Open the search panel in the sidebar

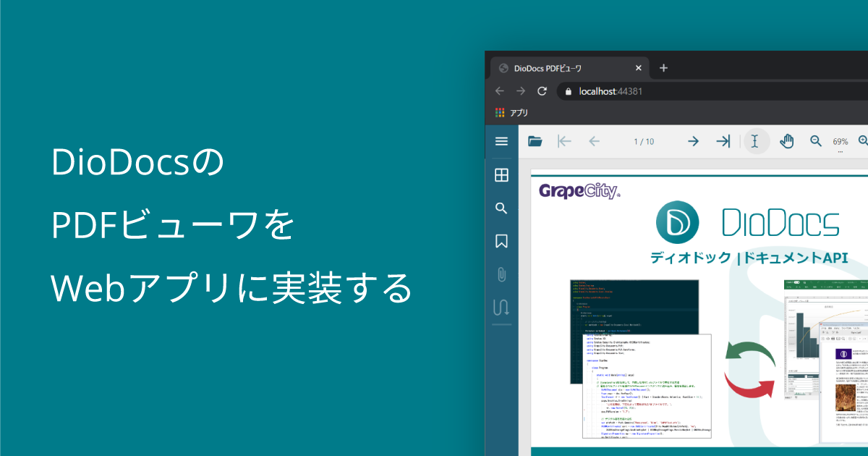point(501,208)
